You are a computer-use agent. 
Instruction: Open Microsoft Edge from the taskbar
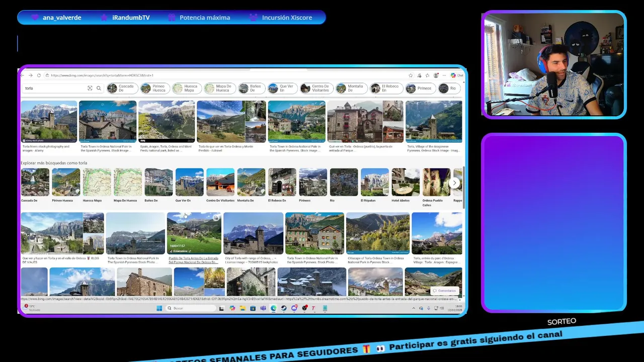(273, 308)
